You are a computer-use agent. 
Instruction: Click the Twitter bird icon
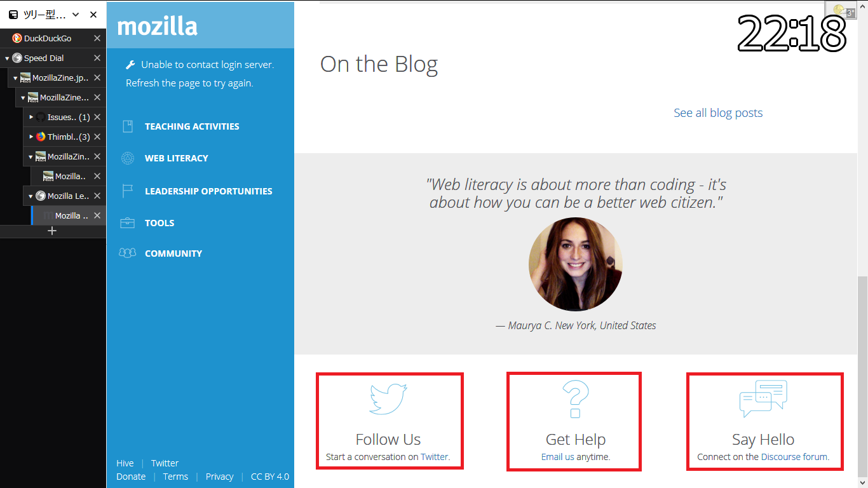click(x=388, y=398)
